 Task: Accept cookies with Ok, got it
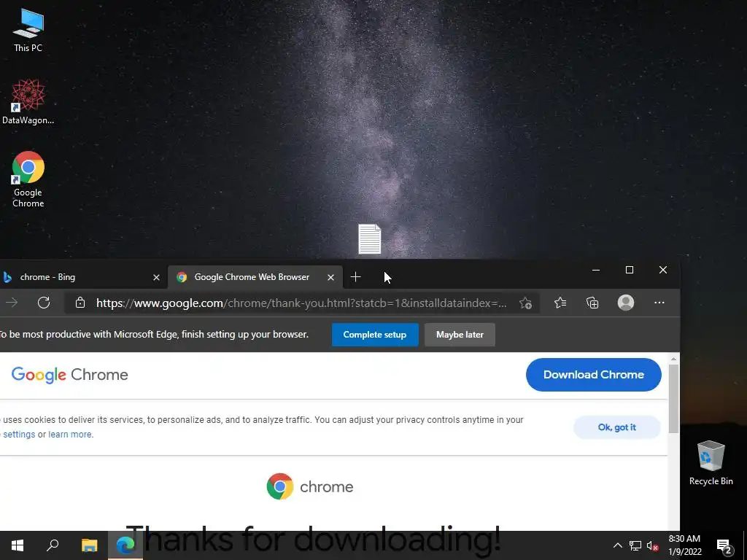pos(617,427)
